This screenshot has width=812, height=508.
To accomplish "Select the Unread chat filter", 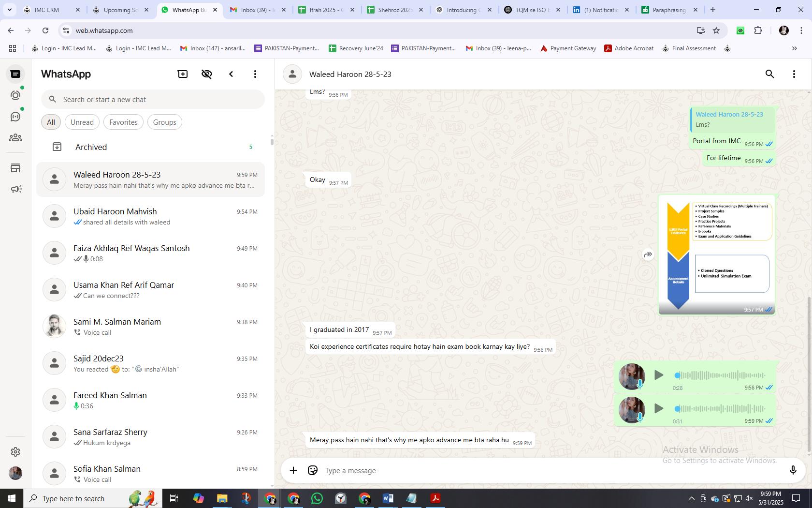I will click(x=82, y=122).
